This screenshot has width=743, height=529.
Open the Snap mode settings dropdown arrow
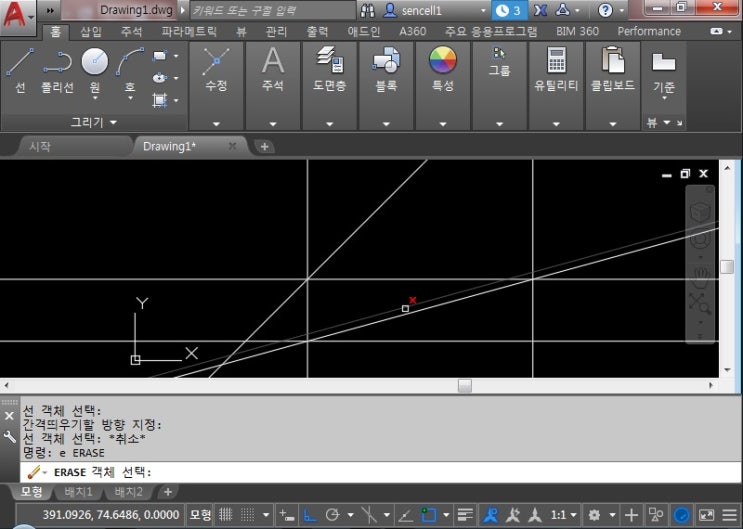(266, 515)
